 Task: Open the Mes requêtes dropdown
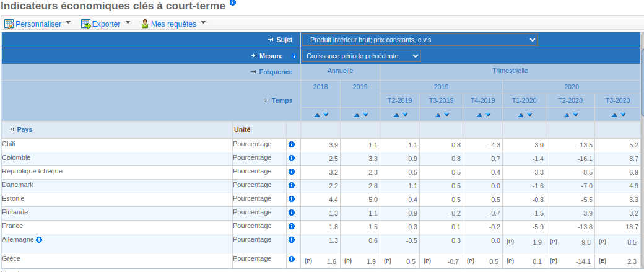(x=173, y=24)
